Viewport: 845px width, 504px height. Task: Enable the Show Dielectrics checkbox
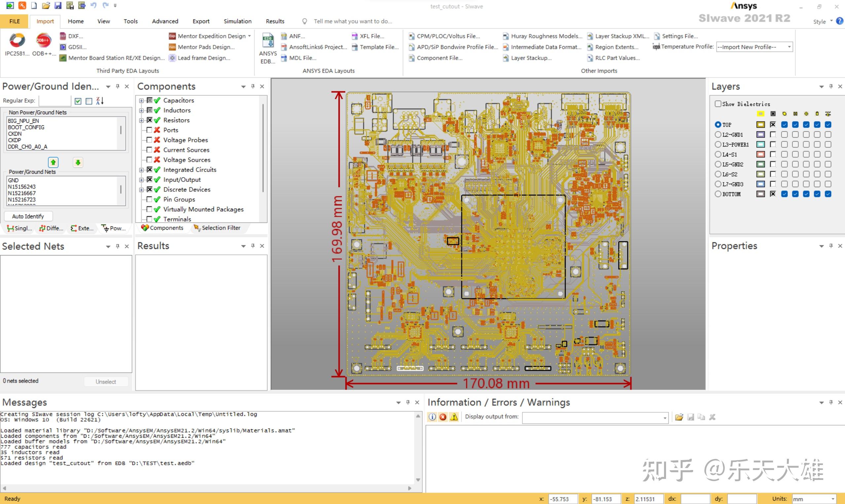718,104
